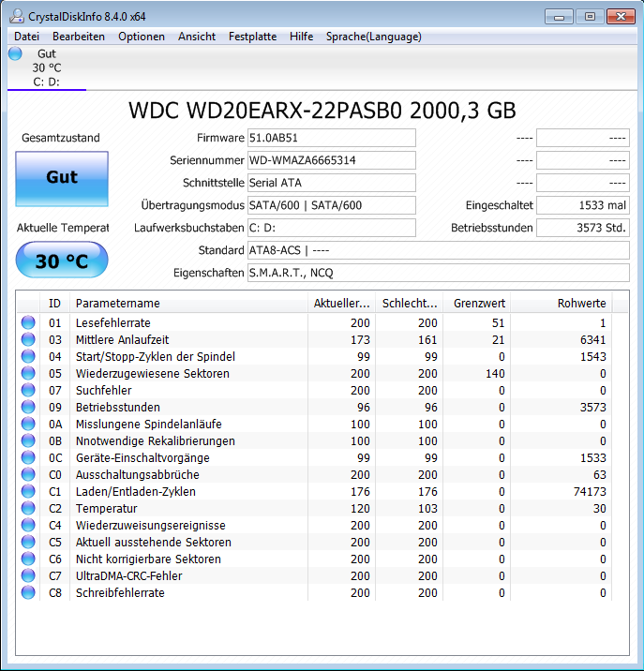Click status orb for Nnotwendige Rekalibrierungen

(28, 440)
